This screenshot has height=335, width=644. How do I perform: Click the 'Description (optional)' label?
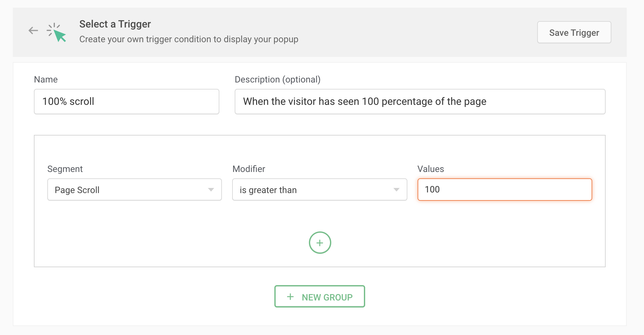[x=277, y=80]
